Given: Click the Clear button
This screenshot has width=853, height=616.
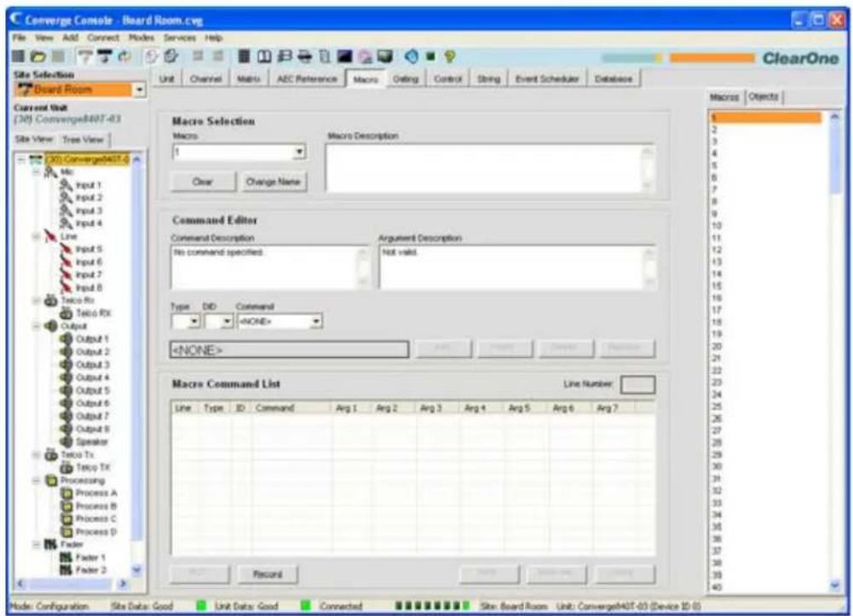Looking at the screenshot, I should [203, 181].
